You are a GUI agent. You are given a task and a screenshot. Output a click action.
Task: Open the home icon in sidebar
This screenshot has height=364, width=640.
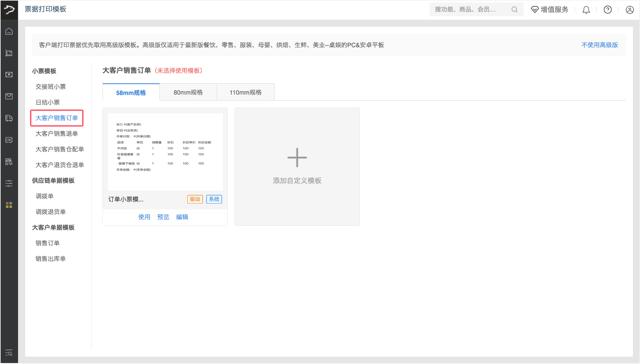[9, 31]
